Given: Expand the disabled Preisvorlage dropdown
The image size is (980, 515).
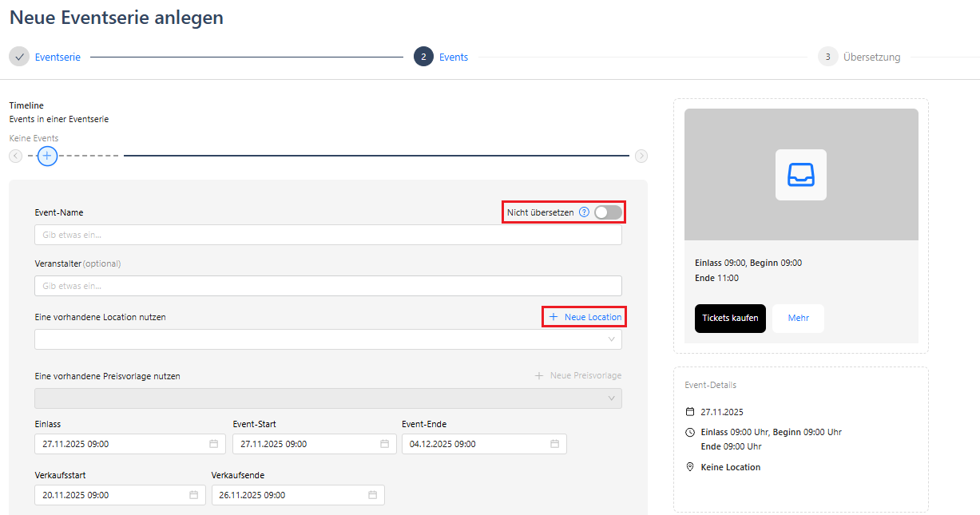Looking at the screenshot, I should coord(328,398).
